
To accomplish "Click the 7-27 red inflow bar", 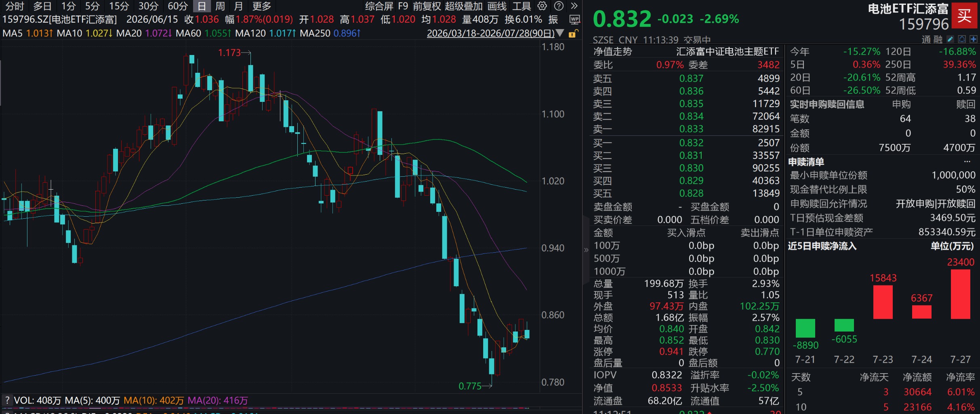I will 960,294.
